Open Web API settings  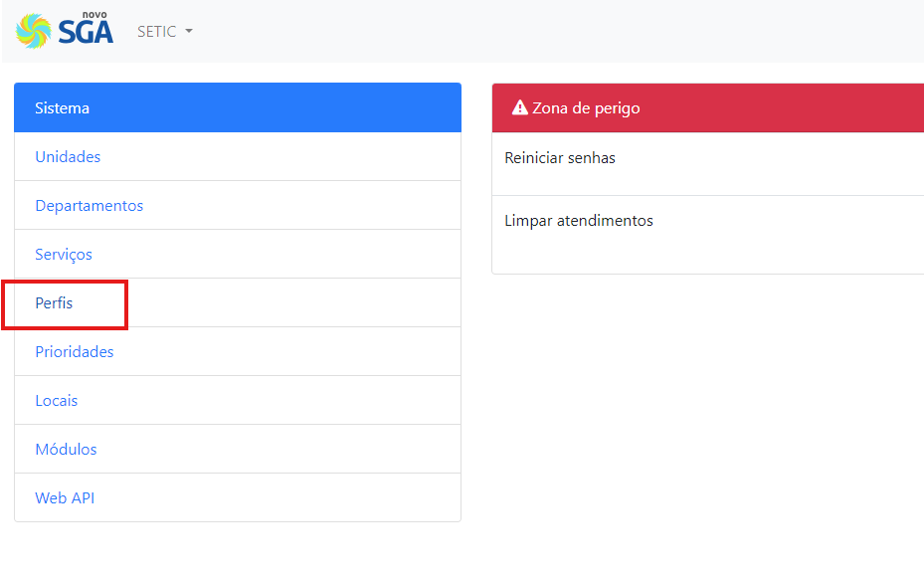(65, 498)
